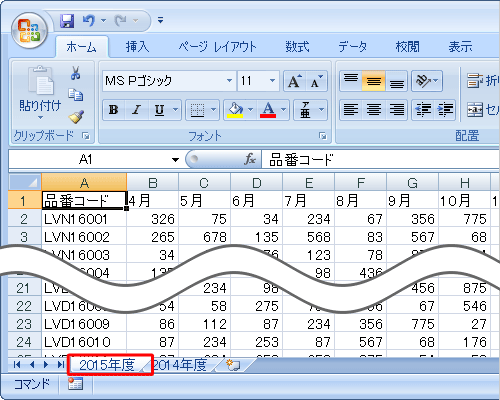The image size is (500, 400).
Task: Redo the last action
Action: point(120,21)
